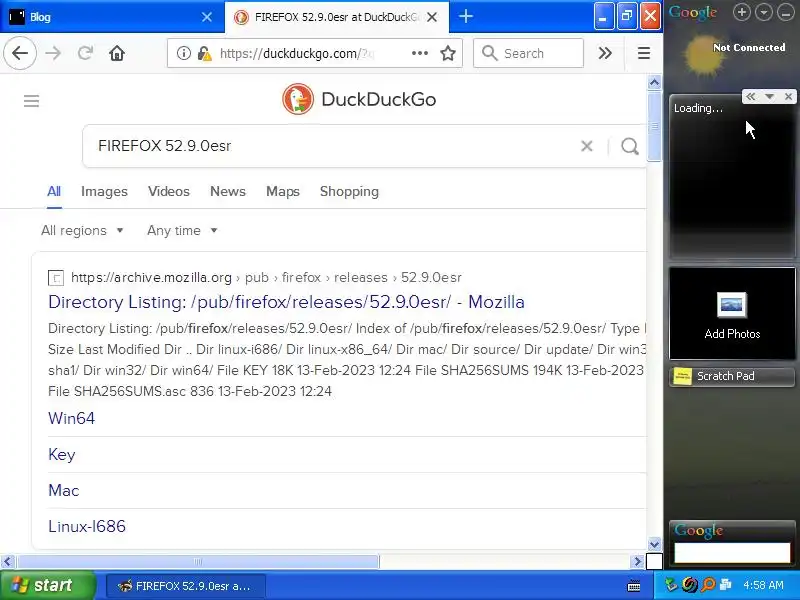The height and width of the screenshot is (600, 800).
Task: Click the vertical scrollbar down arrow
Action: 655,544
